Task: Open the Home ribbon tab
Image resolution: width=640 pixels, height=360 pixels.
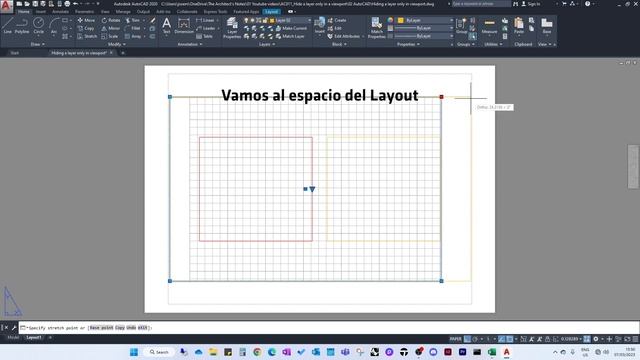Action: [24, 12]
